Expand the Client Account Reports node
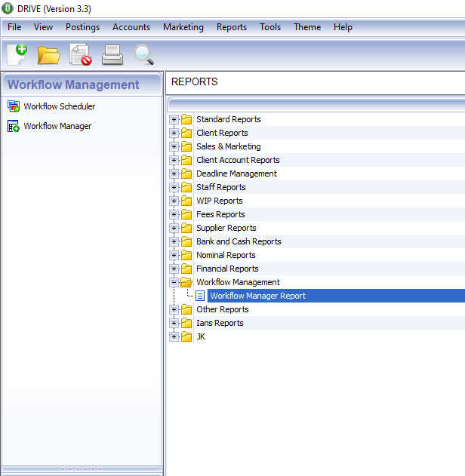465x476 pixels. 174,160
